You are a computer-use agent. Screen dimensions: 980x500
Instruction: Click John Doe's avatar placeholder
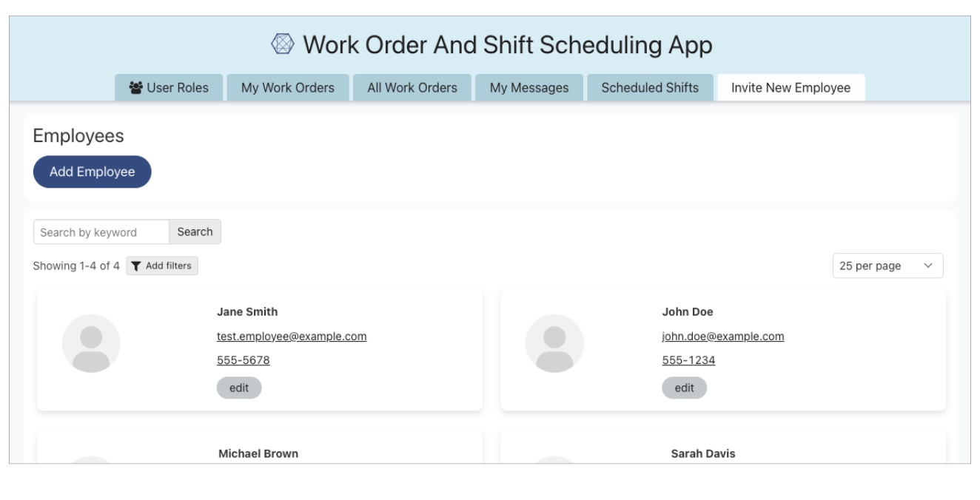coord(554,343)
